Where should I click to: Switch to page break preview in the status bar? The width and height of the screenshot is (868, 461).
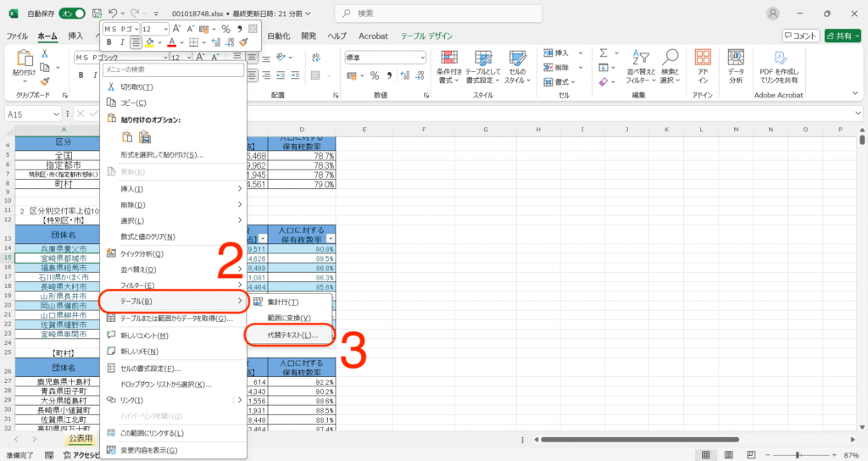click(x=751, y=455)
